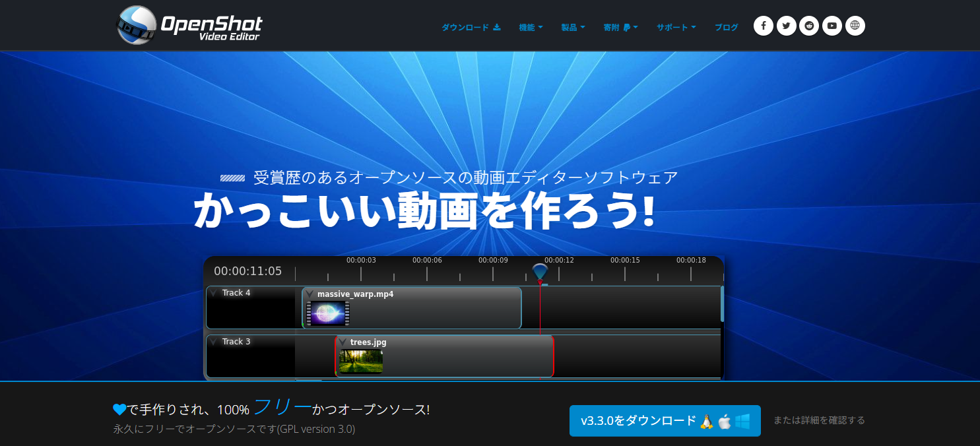Click the 00:00:18 ruler mark

click(x=691, y=260)
